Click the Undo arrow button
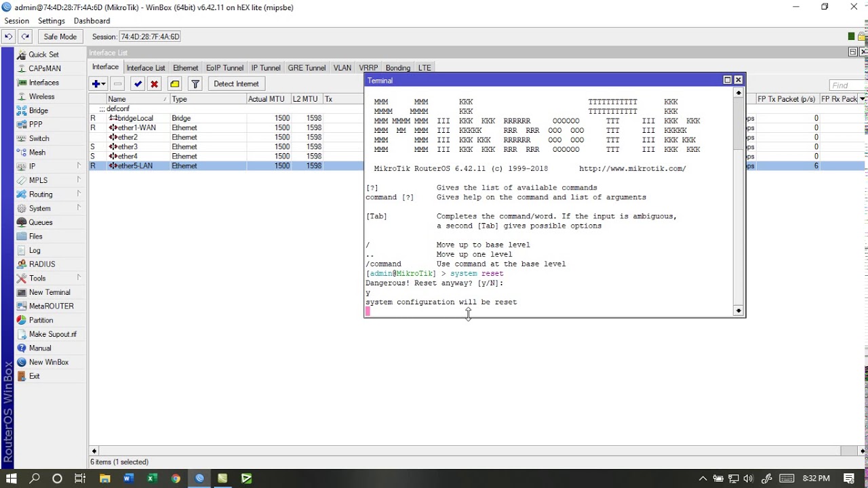Screen dimensions: 868x488 [x=8, y=37]
